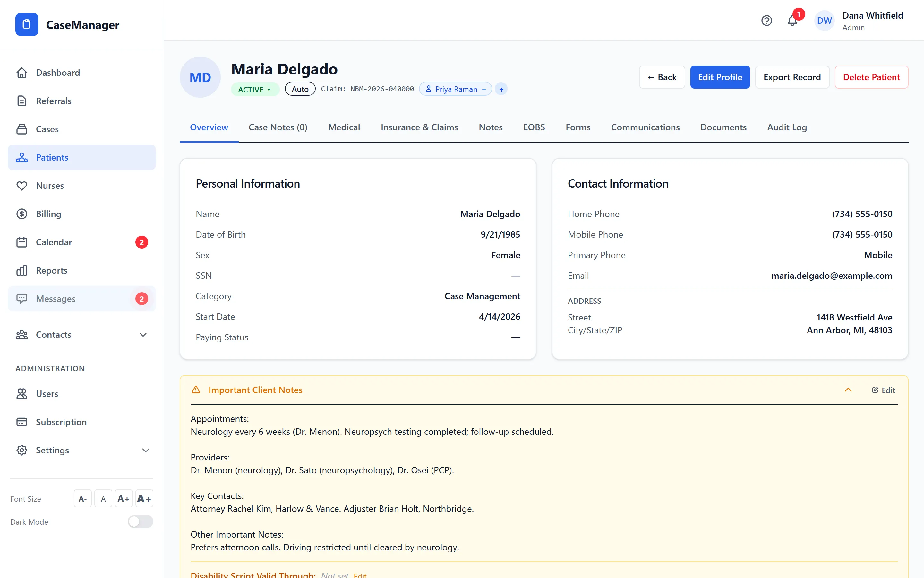Open the Documents tab

[723, 127]
